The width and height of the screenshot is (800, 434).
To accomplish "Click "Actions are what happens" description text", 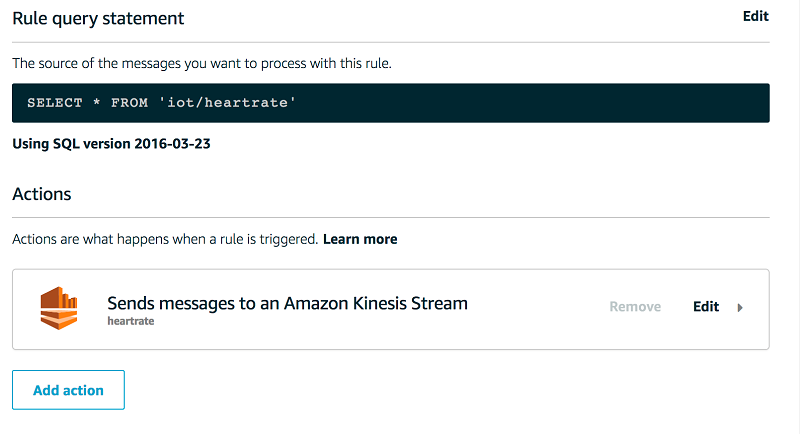I will click(165, 239).
